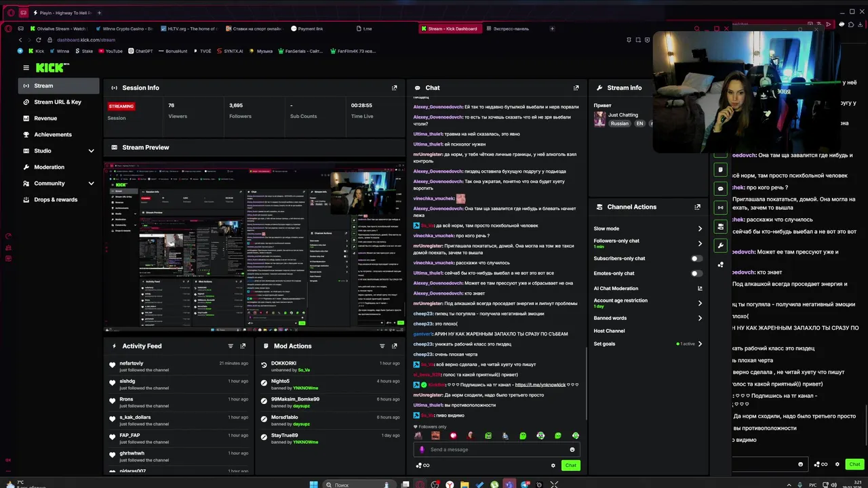Toggle Subscribers-only chat switch
The image size is (868, 488).
click(x=696, y=258)
